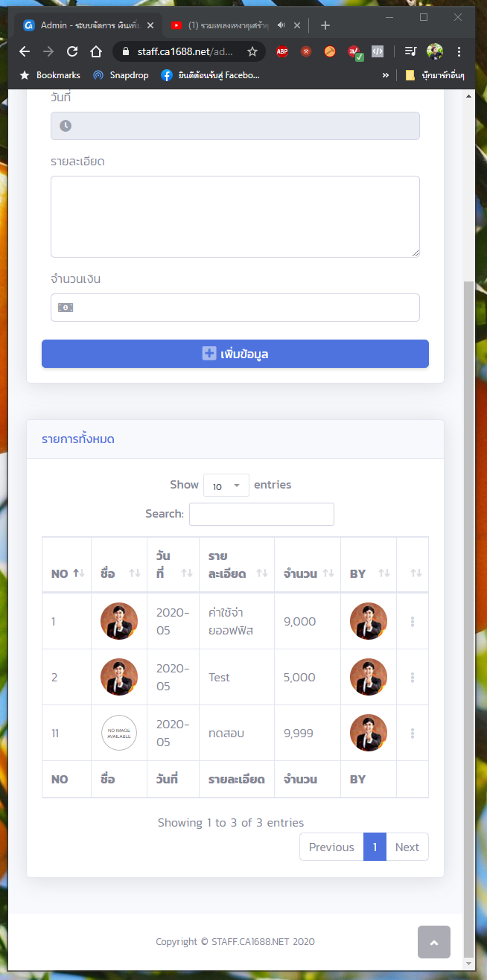Click Previous pagination button
487x980 pixels.
331,847
